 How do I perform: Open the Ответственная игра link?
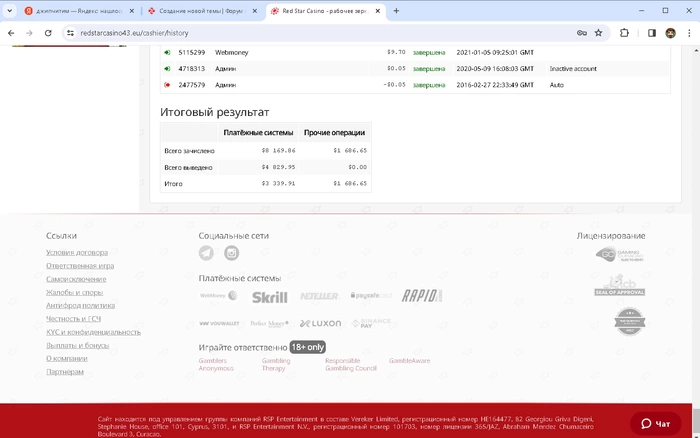(x=80, y=266)
